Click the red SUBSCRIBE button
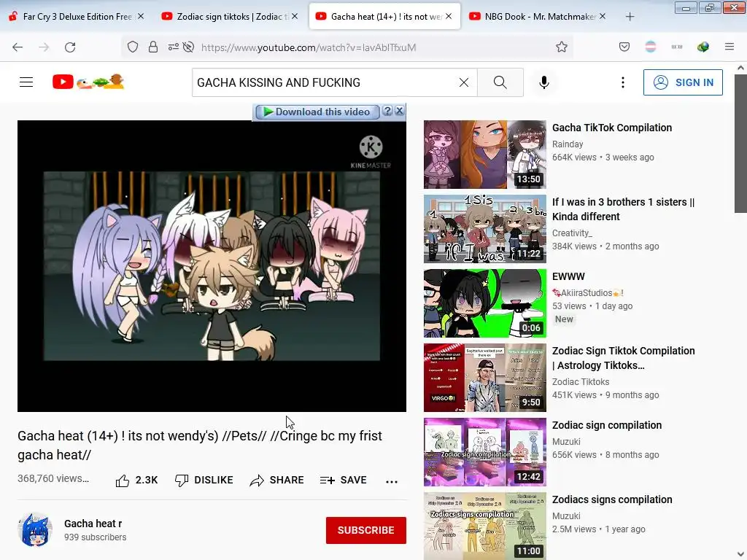 366,530
